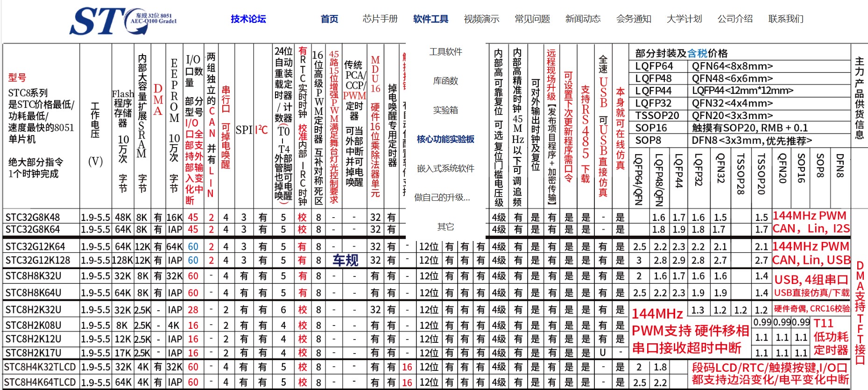The height and width of the screenshot is (390, 868).
Task: Select 做自己的升级... in the dropdown menu
Action: click(x=442, y=198)
